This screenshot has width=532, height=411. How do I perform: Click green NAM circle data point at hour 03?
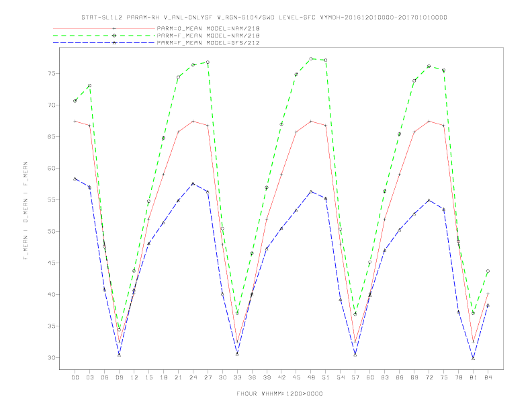pyautogui.click(x=89, y=85)
